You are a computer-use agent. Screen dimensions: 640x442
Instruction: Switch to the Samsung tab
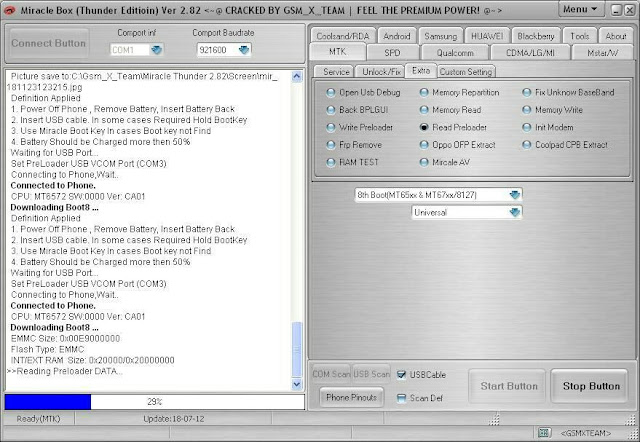[441, 36]
